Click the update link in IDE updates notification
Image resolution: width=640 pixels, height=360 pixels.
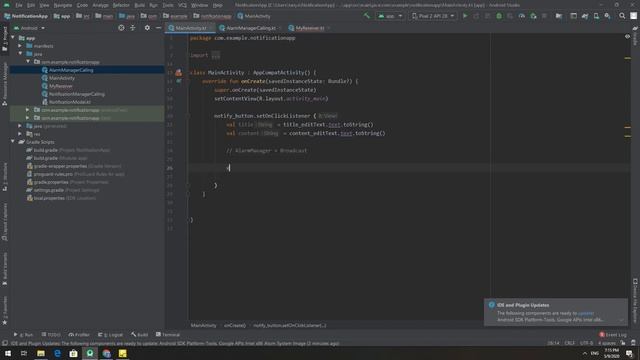pos(586,313)
